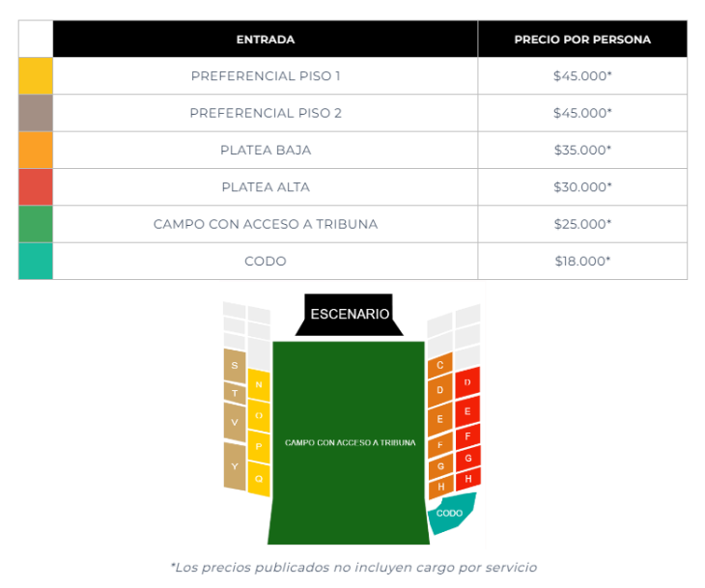Image resolution: width=705 pixels, height=588 pixels.
Task: Select the red Platea Alta color swatch
Action: [36, 187]
